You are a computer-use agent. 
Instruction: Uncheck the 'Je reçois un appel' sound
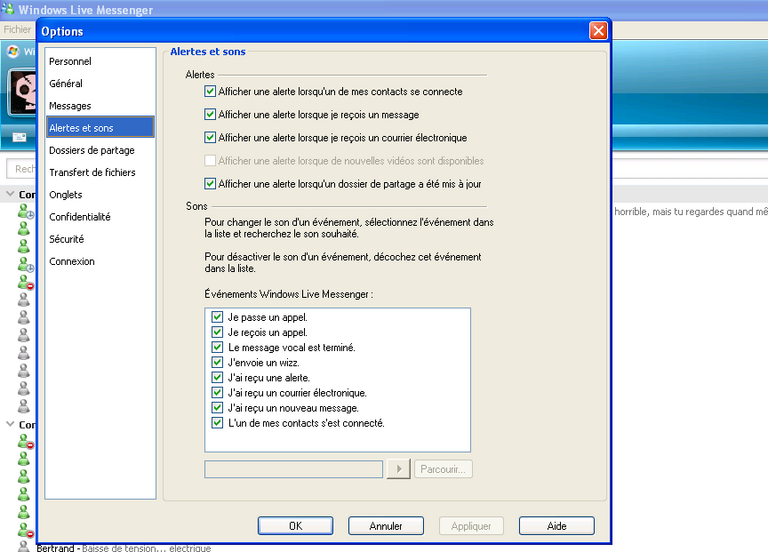click(x=217, y=332)
